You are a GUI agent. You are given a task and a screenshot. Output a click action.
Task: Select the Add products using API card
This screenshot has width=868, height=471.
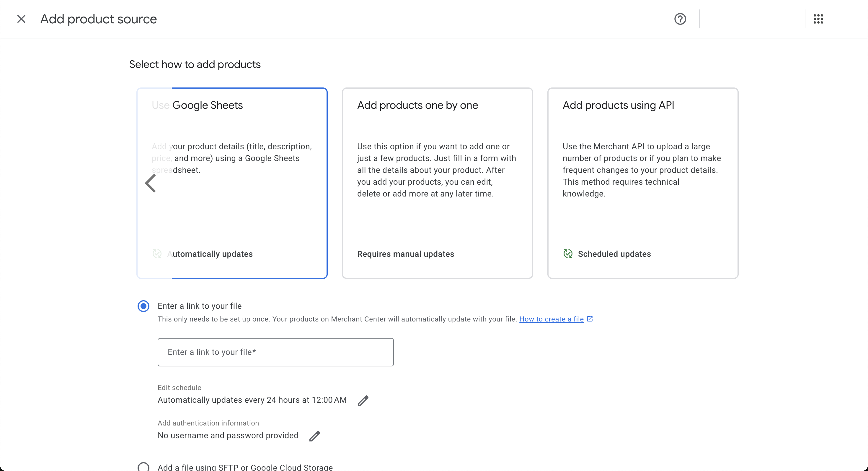coord(642,183)
